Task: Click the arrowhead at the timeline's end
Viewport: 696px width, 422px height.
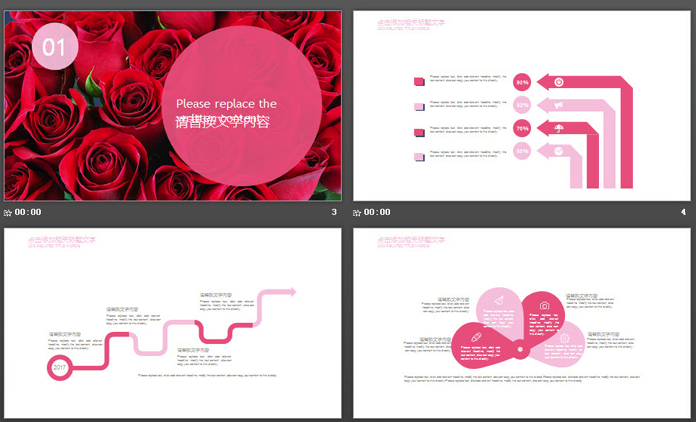Action: click(290, 291)
